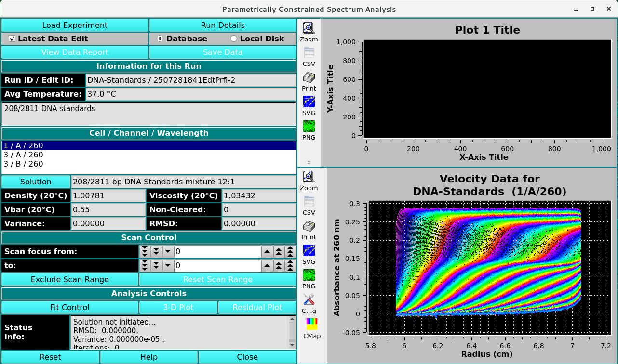Click the Print icon in upper plot toolbar
This screenshot has height=364, width=618.
point(309,78)
